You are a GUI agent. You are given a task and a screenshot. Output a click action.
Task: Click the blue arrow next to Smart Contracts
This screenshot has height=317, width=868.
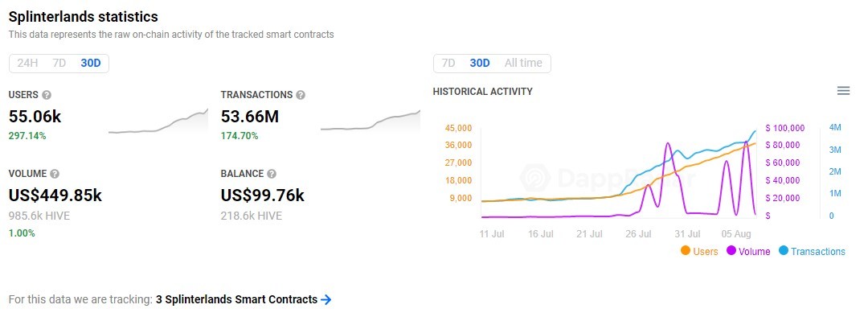[x=326, y=300]
